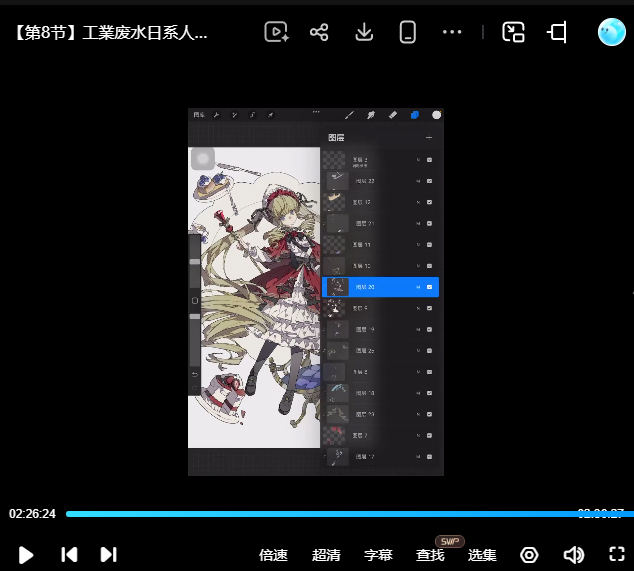Open the share icon in top bar

(319, 32)
